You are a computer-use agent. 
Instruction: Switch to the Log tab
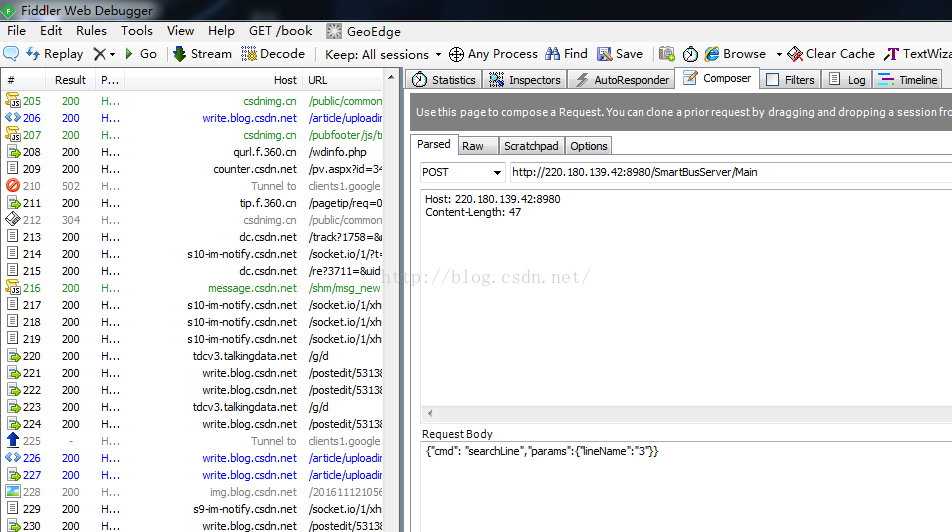[848, 80]
